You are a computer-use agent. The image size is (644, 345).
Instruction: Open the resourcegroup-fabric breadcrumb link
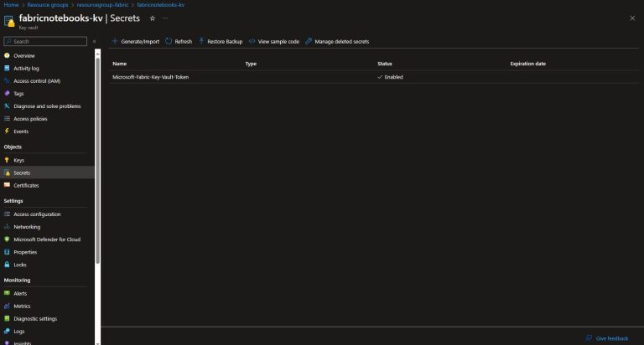click(102, 5)
